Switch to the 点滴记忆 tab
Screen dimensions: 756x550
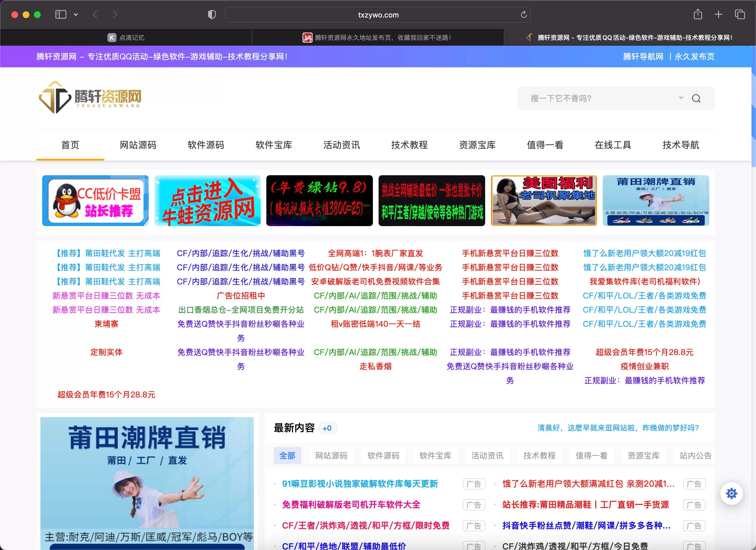[x=126, y=38]
